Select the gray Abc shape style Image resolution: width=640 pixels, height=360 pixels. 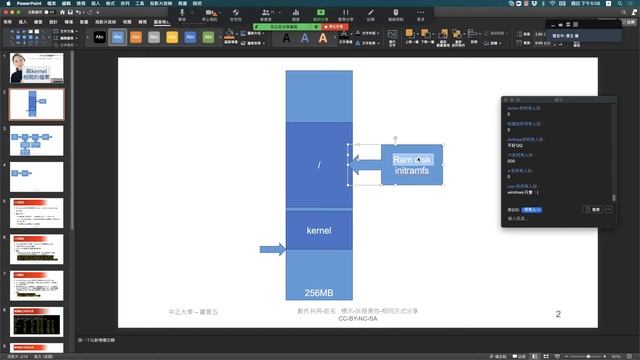click(154, 37)
